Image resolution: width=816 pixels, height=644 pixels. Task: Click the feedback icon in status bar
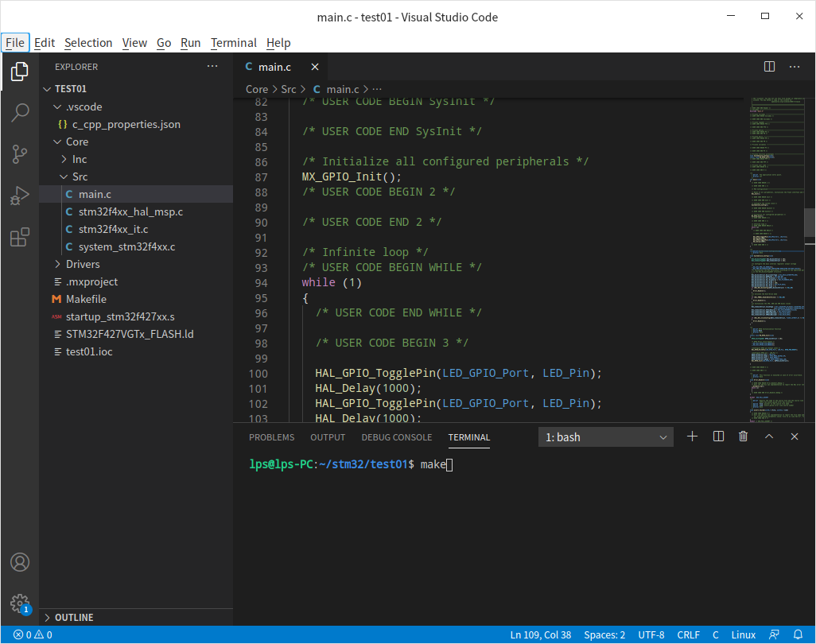774,634
